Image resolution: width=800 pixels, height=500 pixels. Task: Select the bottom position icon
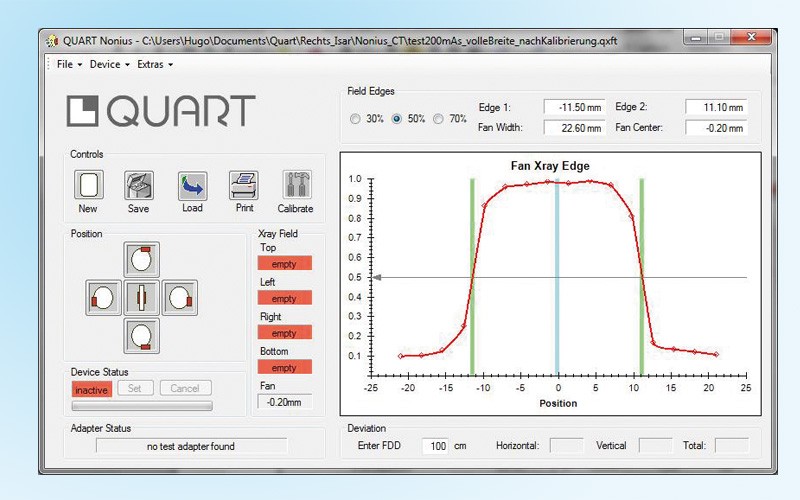[x=141, y=336]
